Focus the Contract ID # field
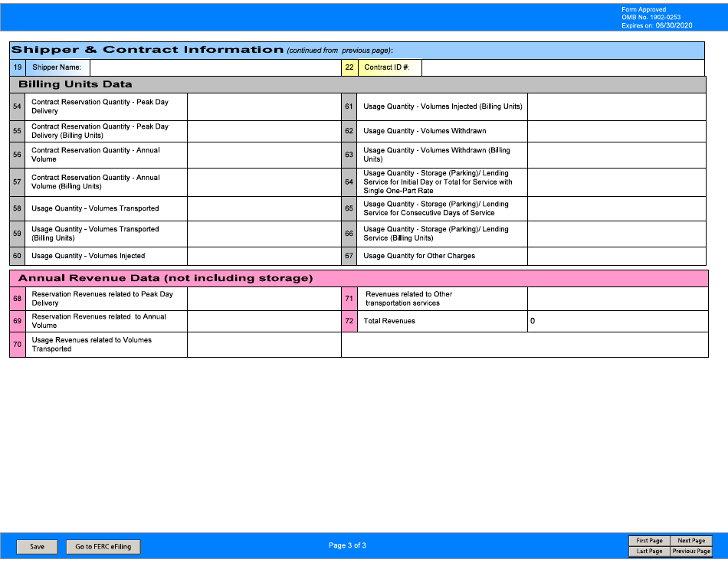 point(562,67)
